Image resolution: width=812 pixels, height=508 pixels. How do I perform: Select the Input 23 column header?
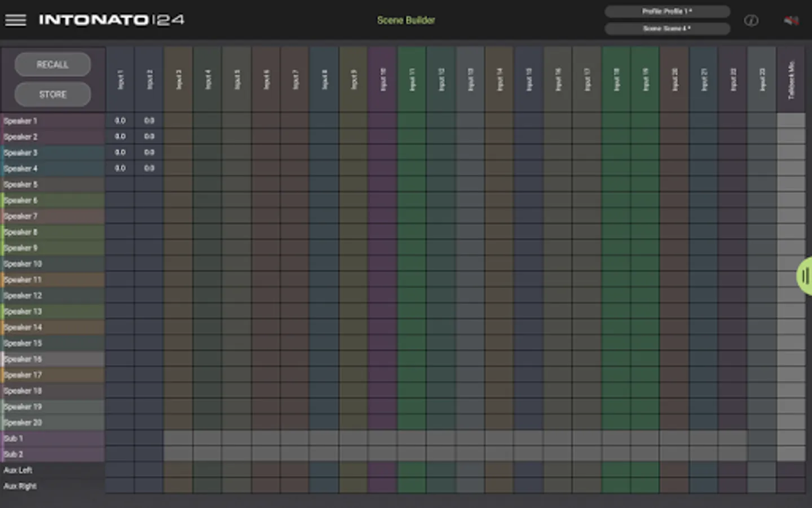point(762,80)
